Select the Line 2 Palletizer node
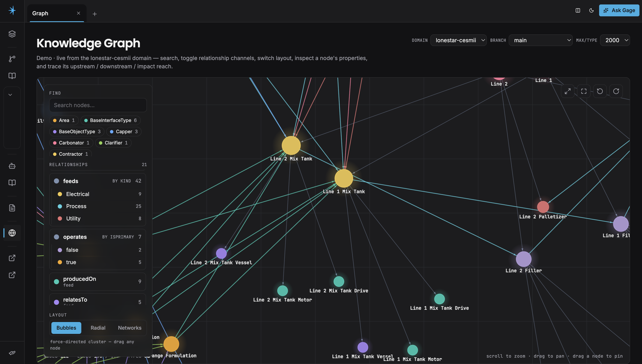This screenshot has width=642, height=364. tap(543, 207)
